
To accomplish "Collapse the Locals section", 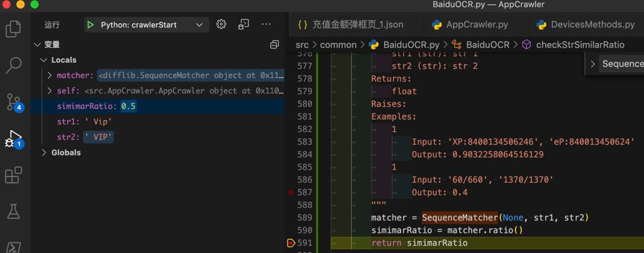I will pyautogui.click(x=59, y=60).
